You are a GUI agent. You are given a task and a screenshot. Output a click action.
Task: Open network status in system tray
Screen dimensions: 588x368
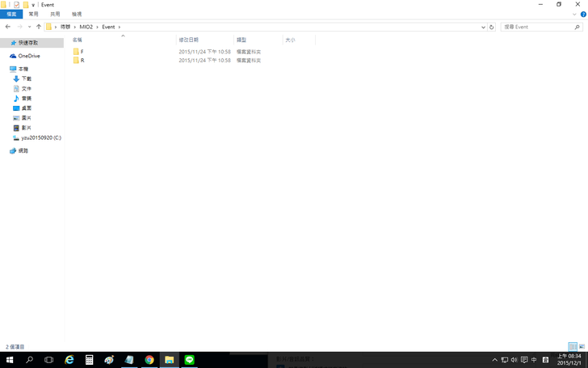[x=505, y=360]
